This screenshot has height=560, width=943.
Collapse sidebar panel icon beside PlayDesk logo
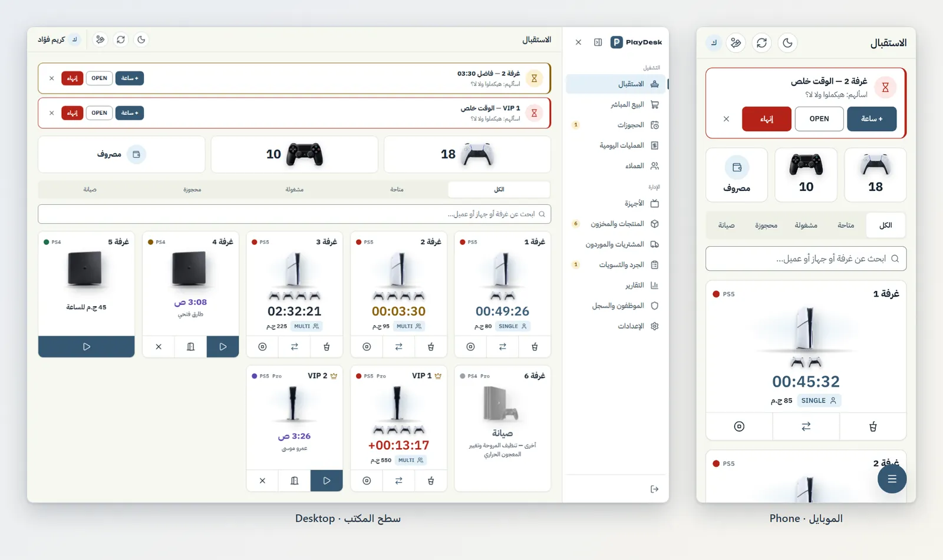[x=598, y=42]
